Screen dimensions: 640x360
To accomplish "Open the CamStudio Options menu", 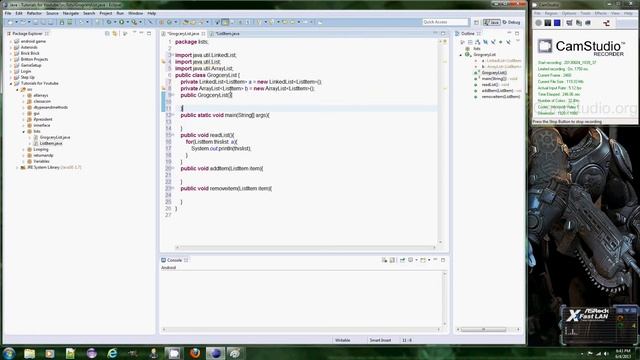I will click(569, 13).
